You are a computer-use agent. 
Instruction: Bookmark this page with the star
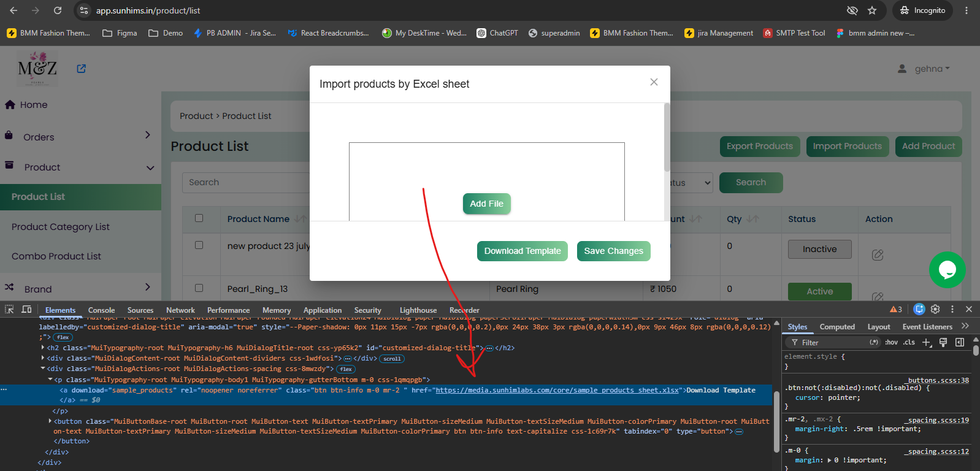click(872, 10)
